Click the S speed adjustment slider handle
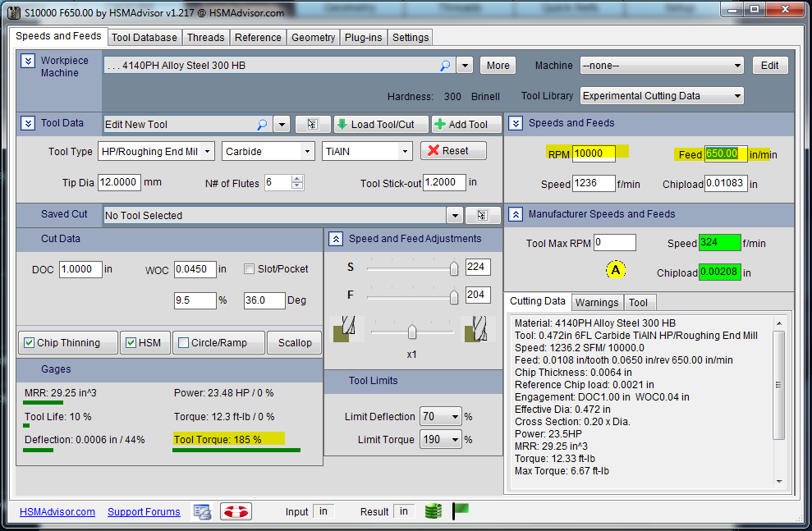Screen dimensions: 812x531 [x=454, y=268]
